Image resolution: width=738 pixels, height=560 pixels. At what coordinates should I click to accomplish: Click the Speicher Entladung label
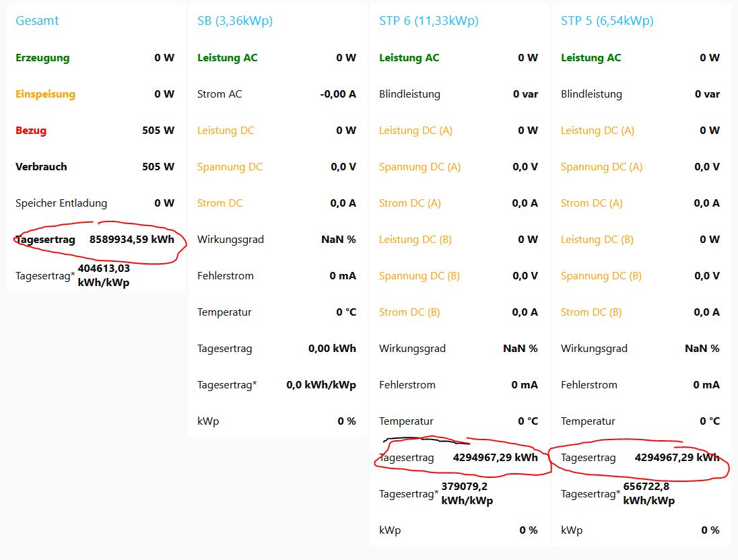click(61, 203)
